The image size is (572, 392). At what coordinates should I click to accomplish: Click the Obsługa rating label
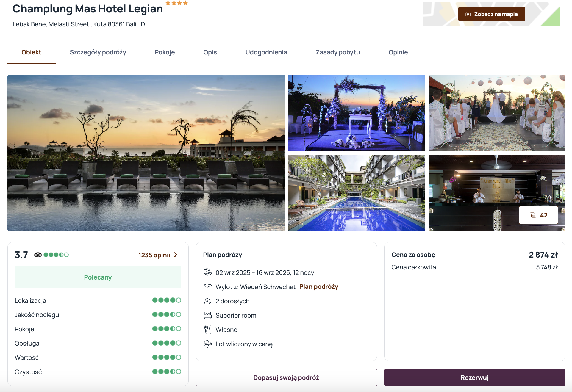point(27,343)
